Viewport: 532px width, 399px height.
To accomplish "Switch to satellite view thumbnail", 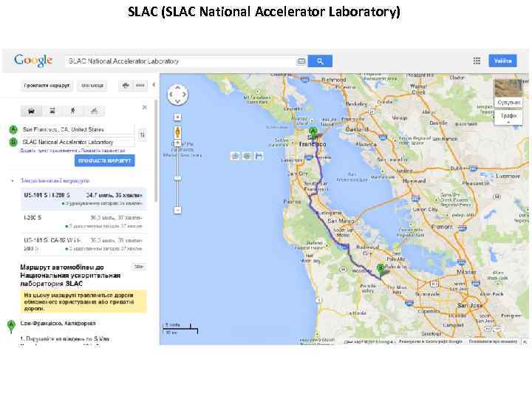I will point(508,93).
